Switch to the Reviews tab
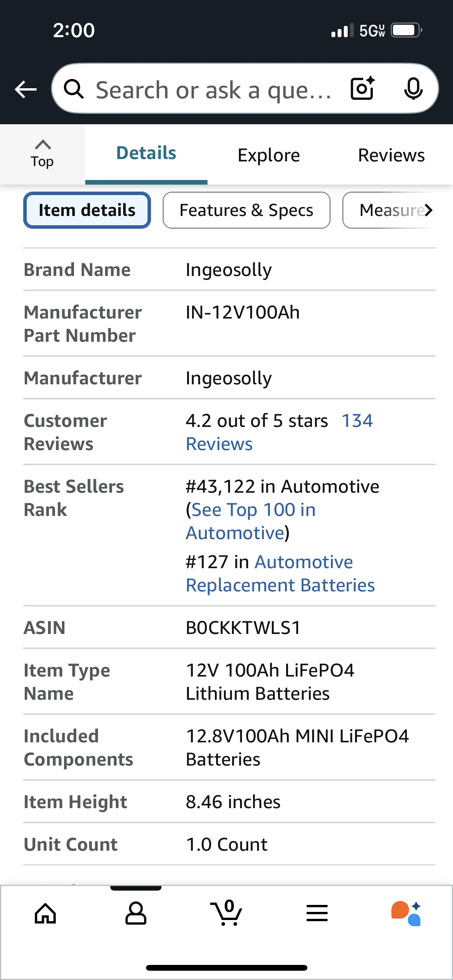 click(x=391, y=155)
